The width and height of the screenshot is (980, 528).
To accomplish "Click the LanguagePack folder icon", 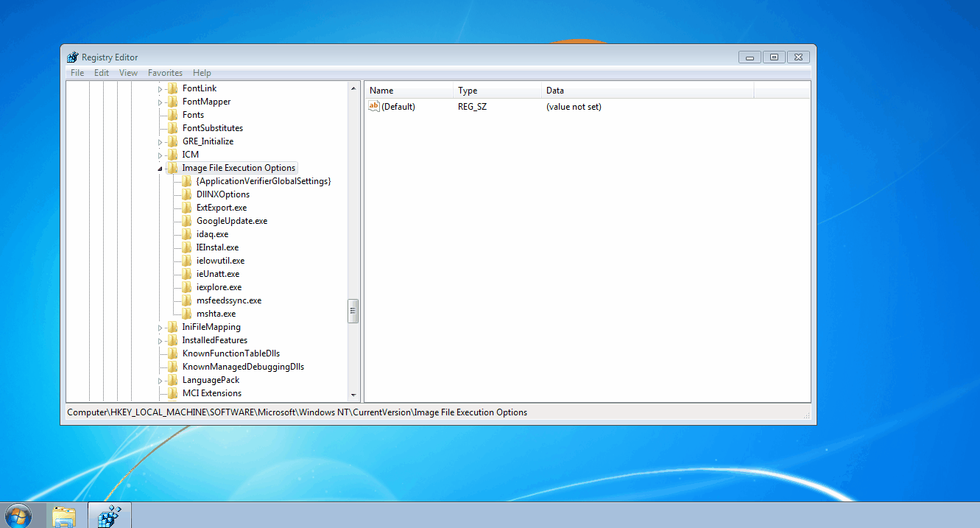I will (x=173, y=380).
